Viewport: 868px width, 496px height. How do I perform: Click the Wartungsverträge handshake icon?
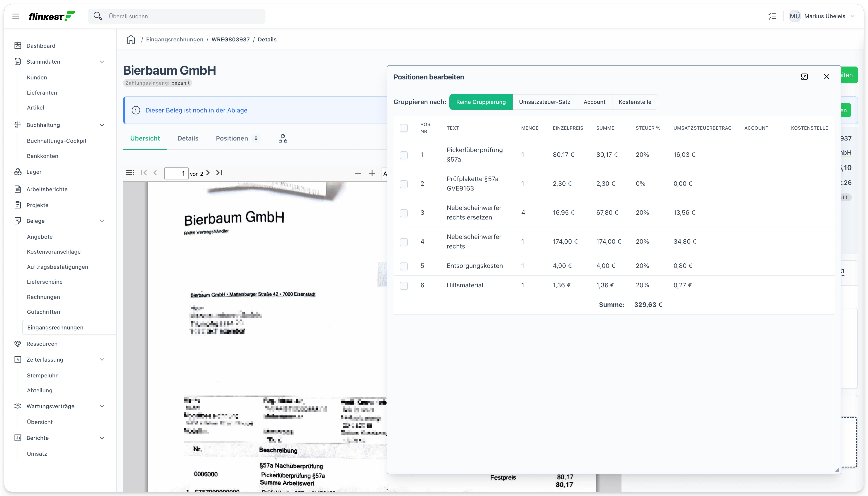click(x=18, y=406)
